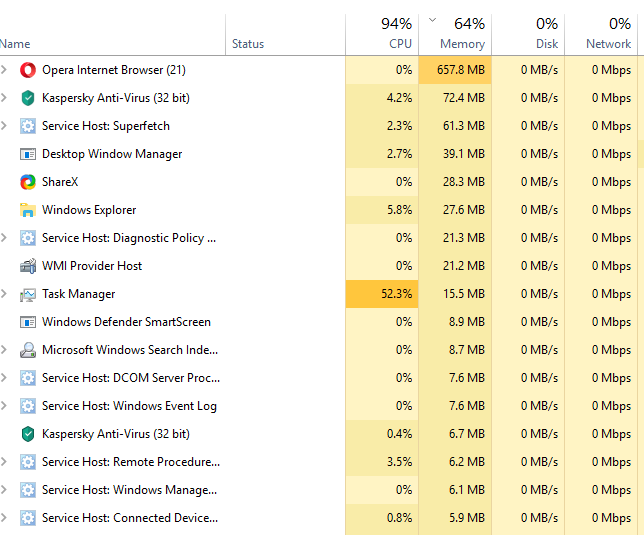Expand the Opera Internet Browser process group

tap(5, 70)
